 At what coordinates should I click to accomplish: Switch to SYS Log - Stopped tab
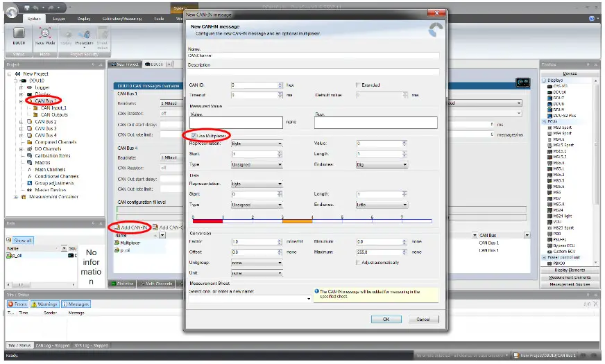[91, 346]
